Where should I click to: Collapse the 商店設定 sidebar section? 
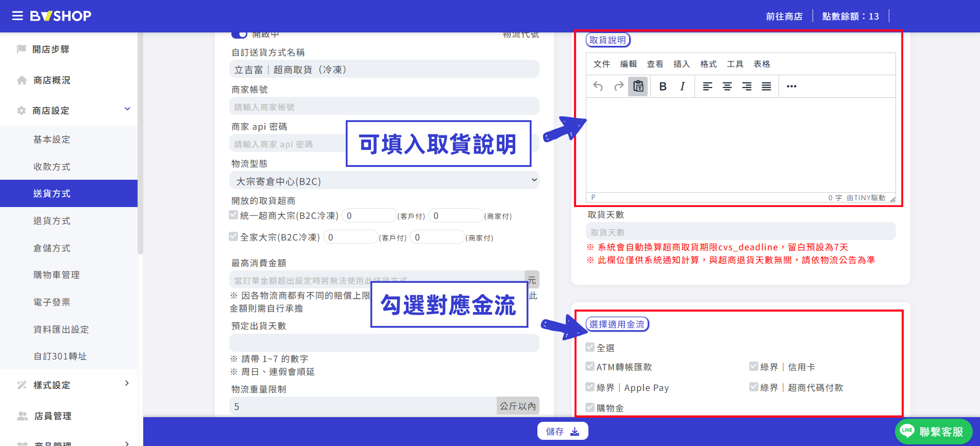(x=127, y=109)
